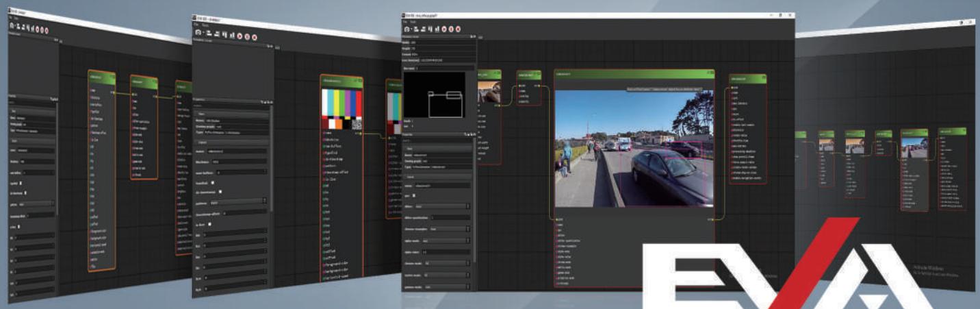The image size is (980, 309).
Task: Click the last red circular toolbar icon
Action: point(458,29)
